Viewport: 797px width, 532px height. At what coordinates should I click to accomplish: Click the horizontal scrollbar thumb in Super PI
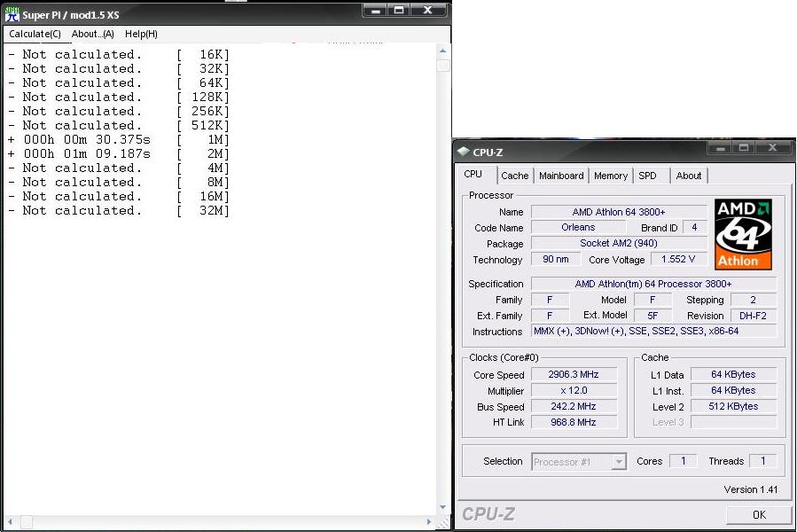coord(27,522)
